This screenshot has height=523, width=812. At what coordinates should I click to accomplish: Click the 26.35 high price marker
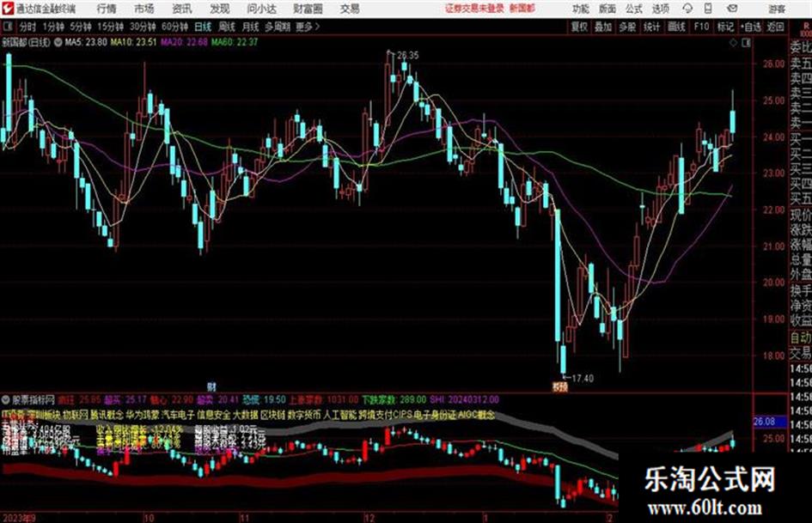pos(408,55)
